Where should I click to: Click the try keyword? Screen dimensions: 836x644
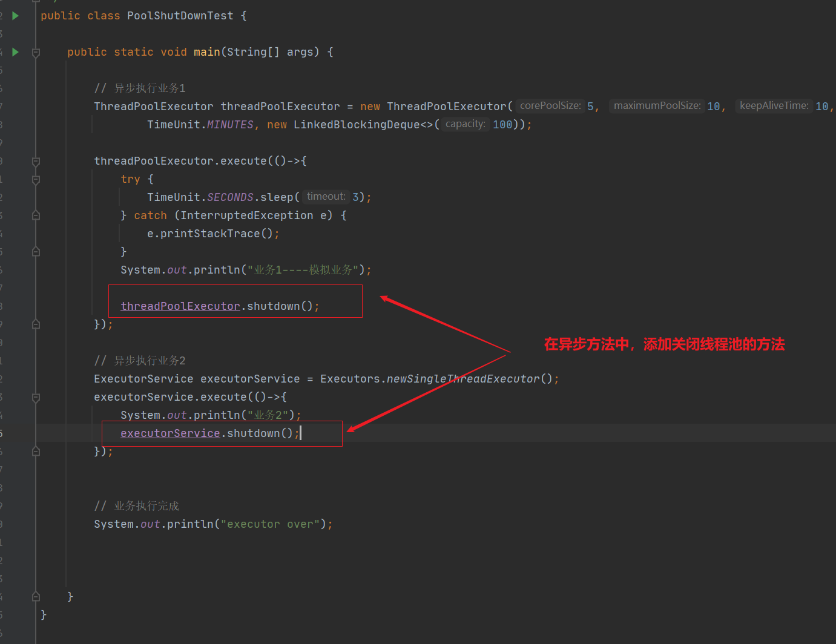[x=130, y=179]
